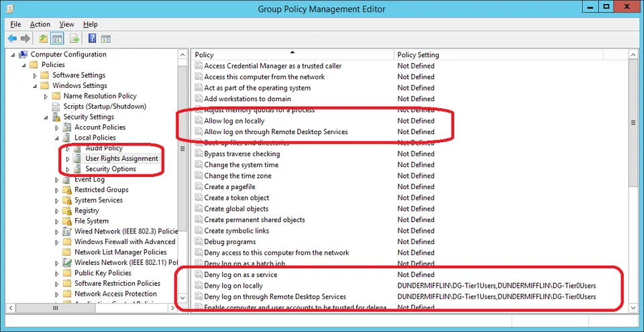Click the Computer Configuration node icon
644x332 pixels.
click(23, 54)
